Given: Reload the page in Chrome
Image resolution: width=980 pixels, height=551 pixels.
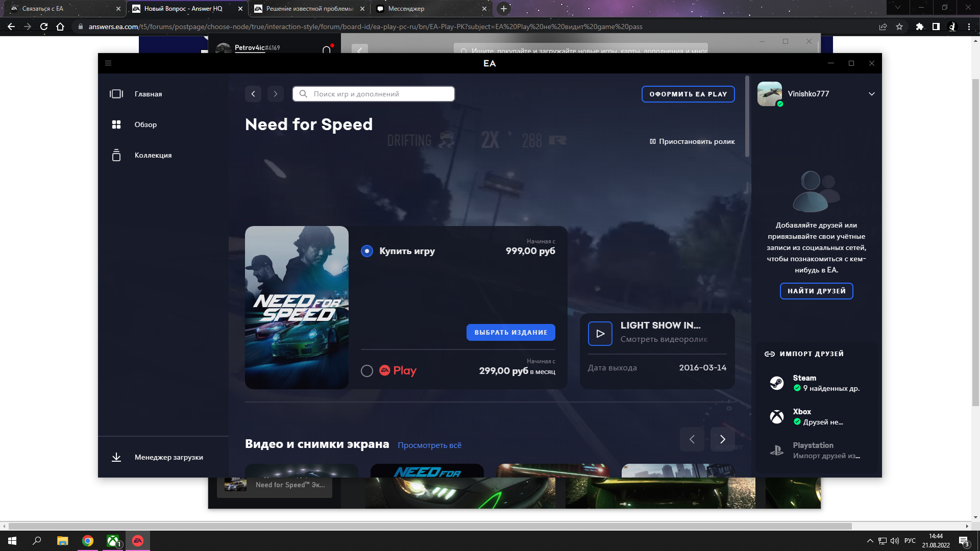Looking at the screenshot, I should 44,27.
